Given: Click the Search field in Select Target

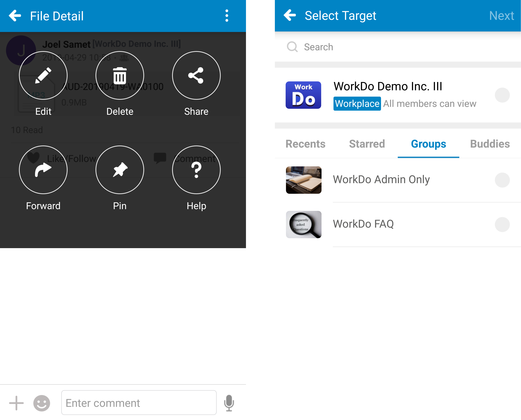Looking at the screenshot, I should coord(398,47).
